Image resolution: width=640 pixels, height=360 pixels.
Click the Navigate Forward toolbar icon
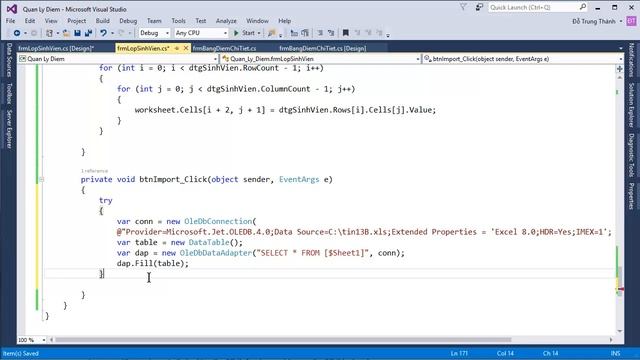coord(34,33)
